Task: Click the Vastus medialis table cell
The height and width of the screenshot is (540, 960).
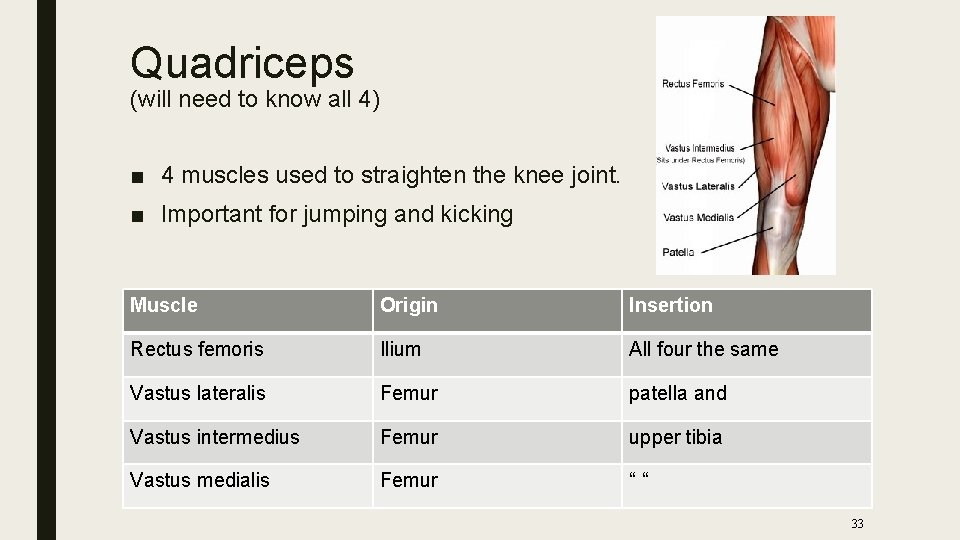Action: 248,486
